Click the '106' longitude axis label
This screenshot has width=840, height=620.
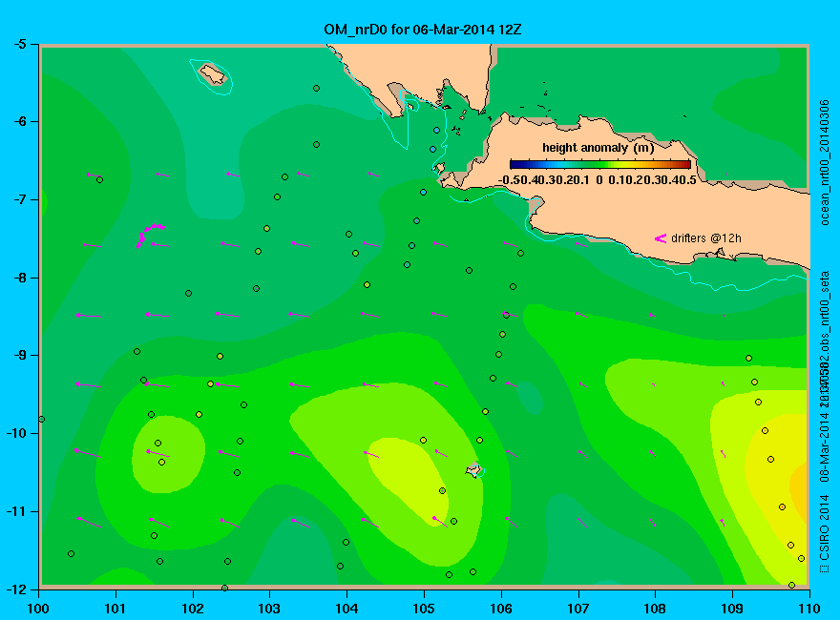pos(501,609)
